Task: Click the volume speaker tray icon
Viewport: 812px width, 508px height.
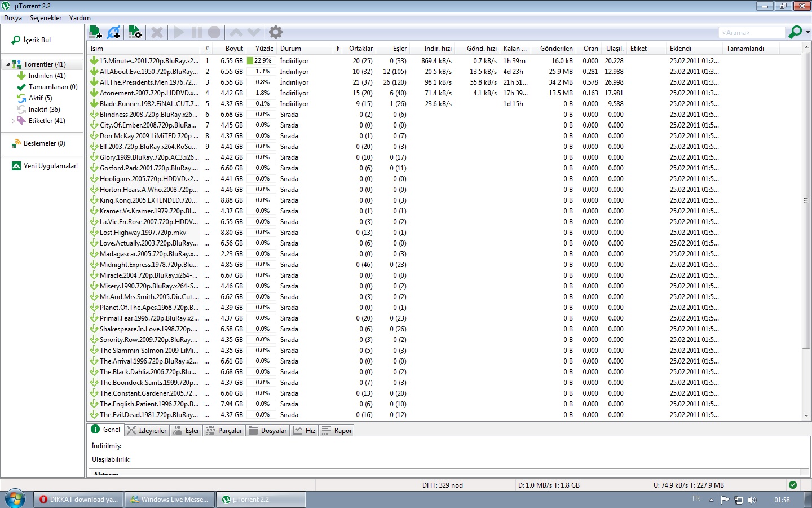Action: point(752,500)
